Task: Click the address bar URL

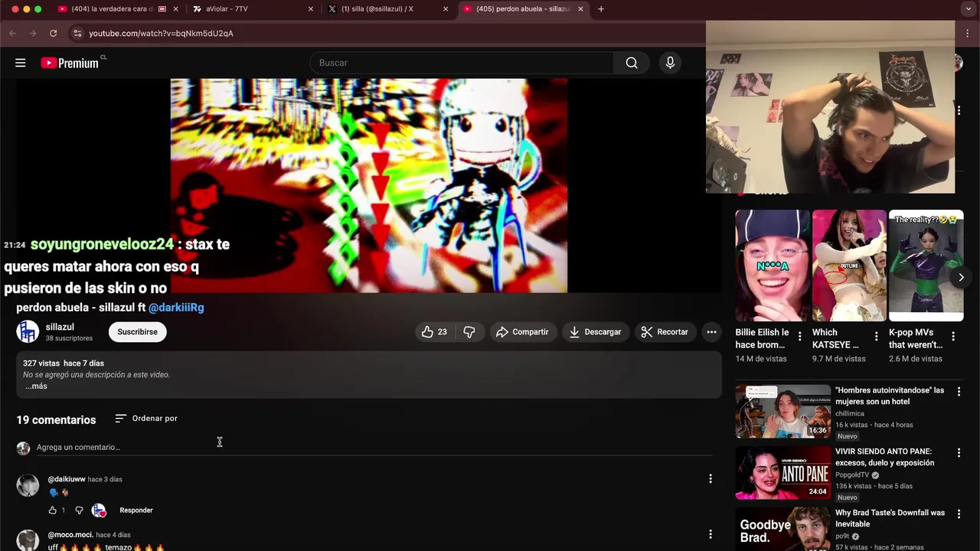Action: point(161,34)
